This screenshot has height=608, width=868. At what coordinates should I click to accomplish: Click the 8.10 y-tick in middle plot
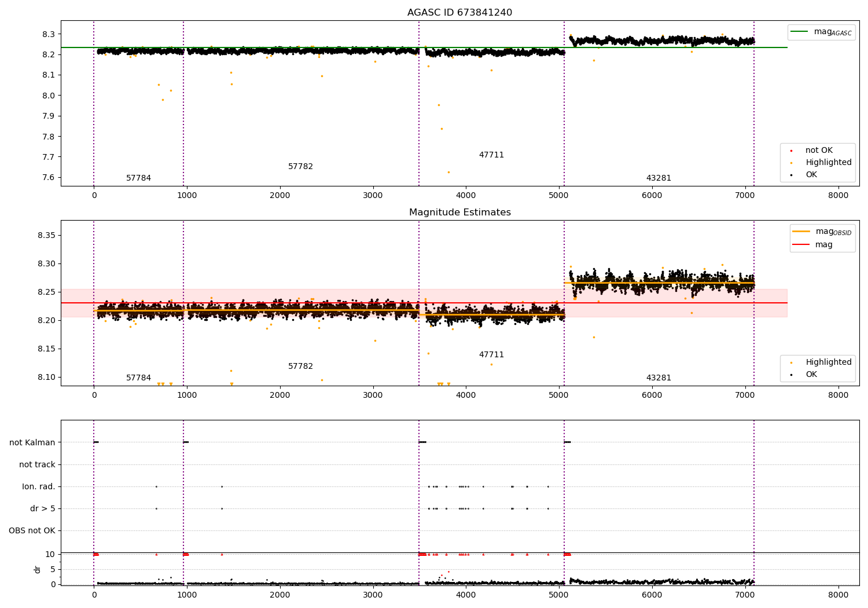[46, 378]
